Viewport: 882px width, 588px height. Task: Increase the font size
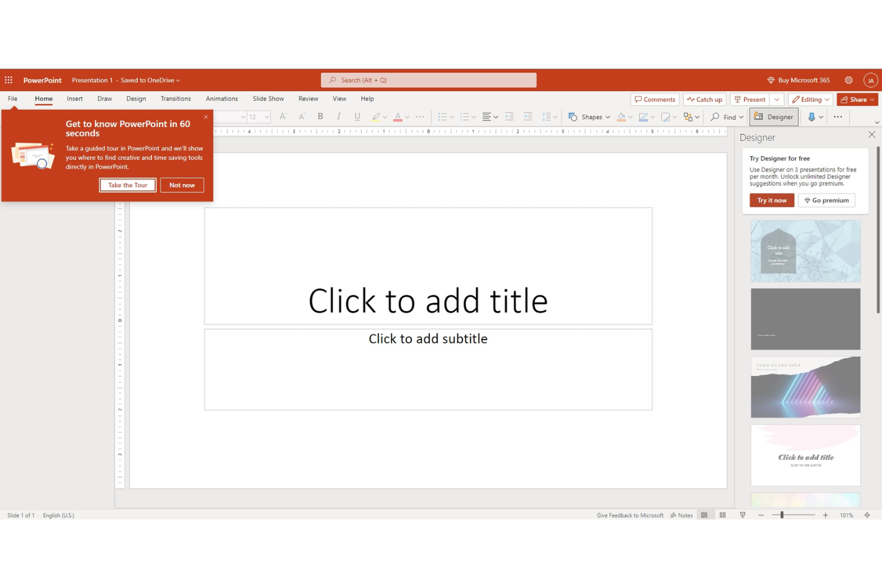click(x=283, y=117)
